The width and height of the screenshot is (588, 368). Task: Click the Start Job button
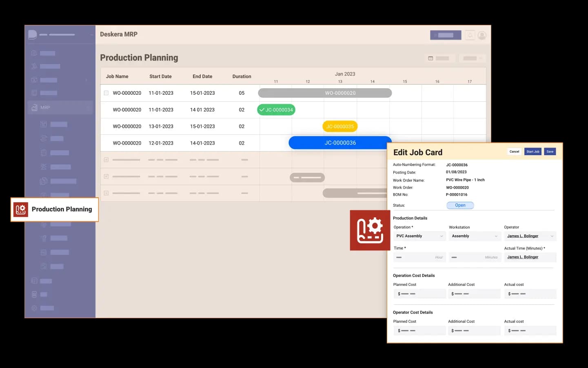pyautogui.click(x=533, y=152)
